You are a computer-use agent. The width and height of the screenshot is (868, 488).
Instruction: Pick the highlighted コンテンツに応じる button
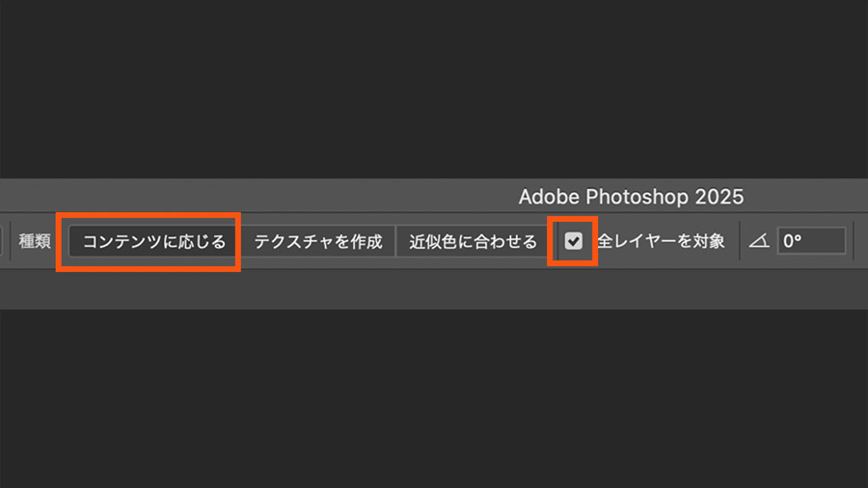(153, 241)
